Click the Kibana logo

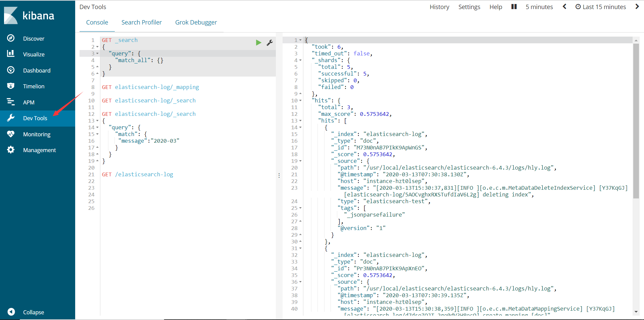[29, 15]
